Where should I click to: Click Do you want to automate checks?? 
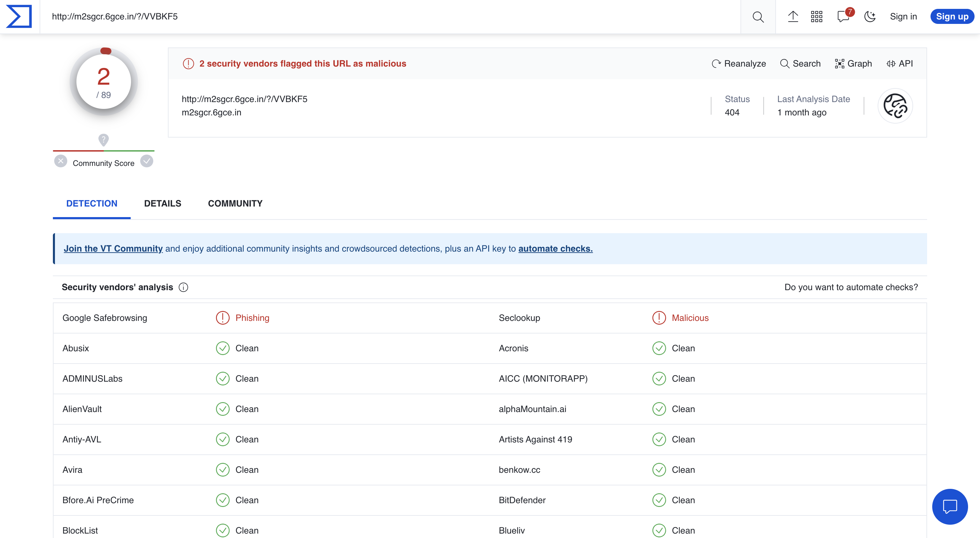(851, 287)
